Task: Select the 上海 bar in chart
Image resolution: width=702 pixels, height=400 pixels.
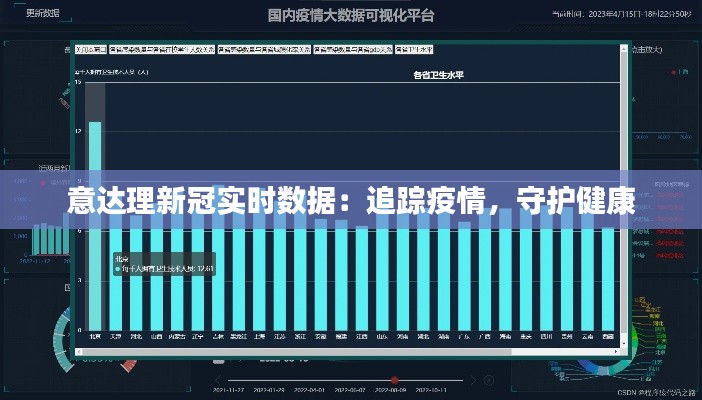Action: pyautogui.click(x=260, y=280)
